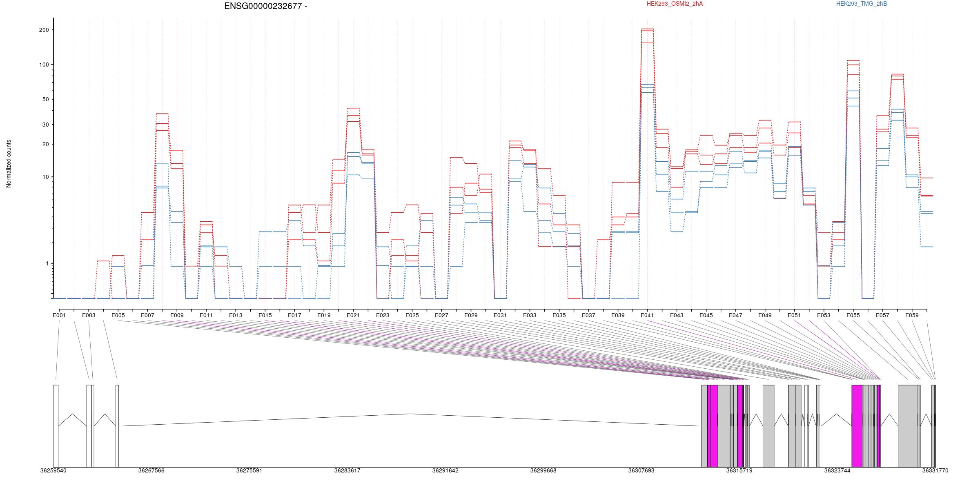Select exon label E041
The image size is (980, 490).
click(x=647, y=315)
